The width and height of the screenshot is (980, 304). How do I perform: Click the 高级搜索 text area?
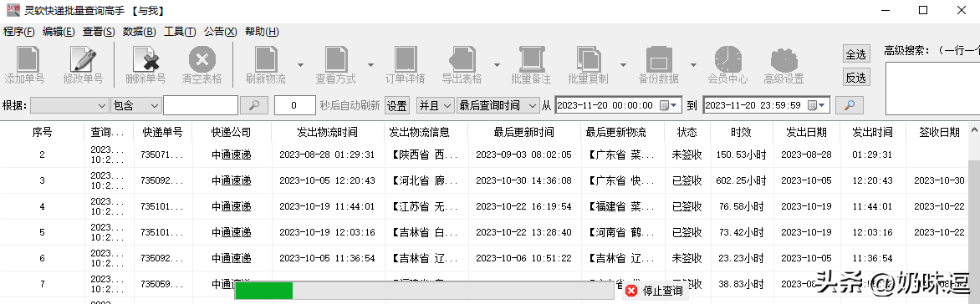pyautogui.click(x=932, y=89)
